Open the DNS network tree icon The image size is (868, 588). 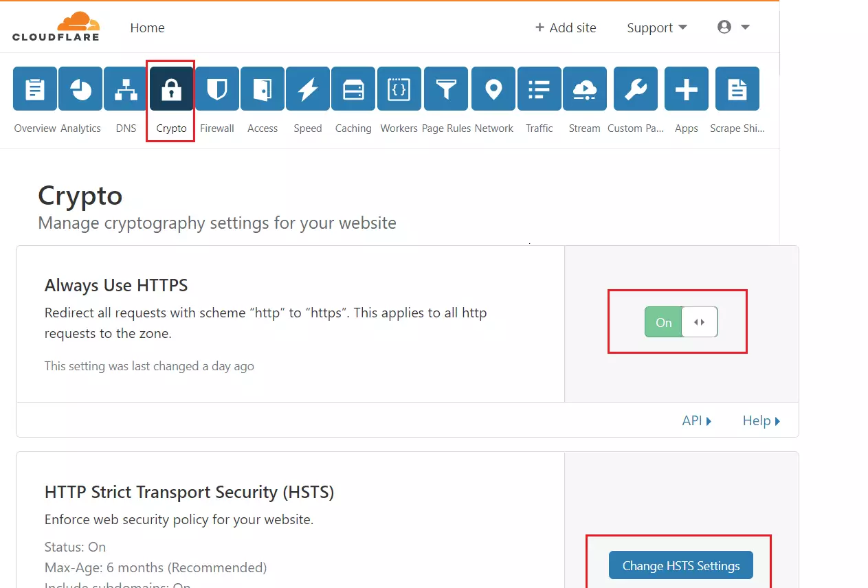[x=126, y=89]
